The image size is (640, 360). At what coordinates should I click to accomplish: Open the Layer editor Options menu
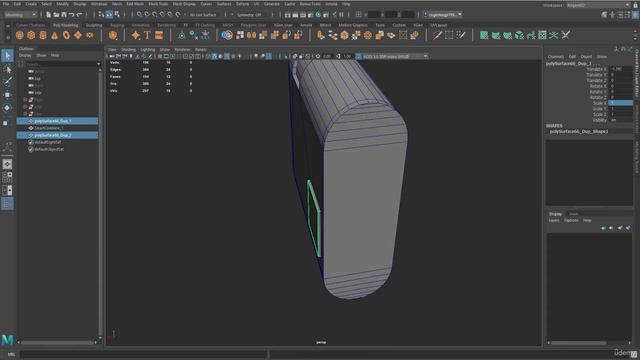click(571, 220)
